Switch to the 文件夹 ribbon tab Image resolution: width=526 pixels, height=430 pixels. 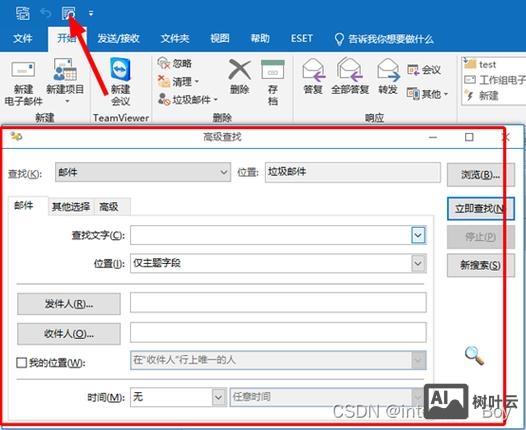point(175,38)
